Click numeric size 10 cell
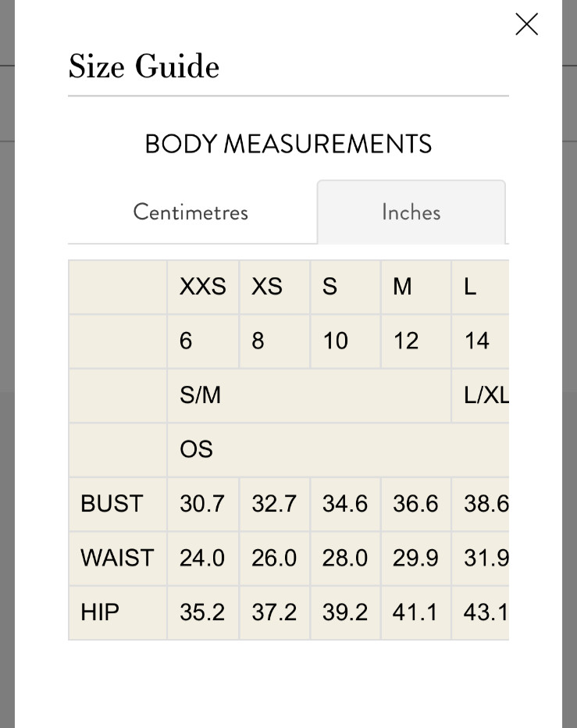577x728 pixels. pyautogui.click(x=345, y=341)
